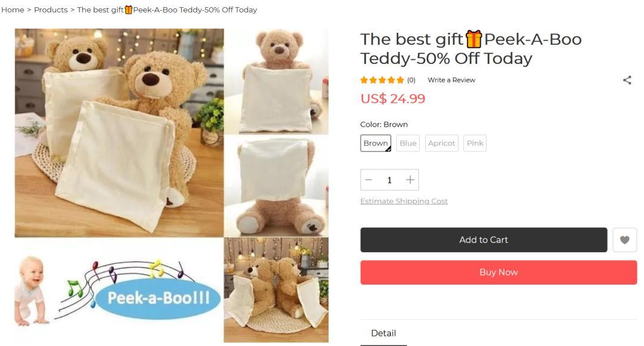Screen dimensions: 644x346
Task: Increase quantity with the plus icon
Action: pos(410,180)
